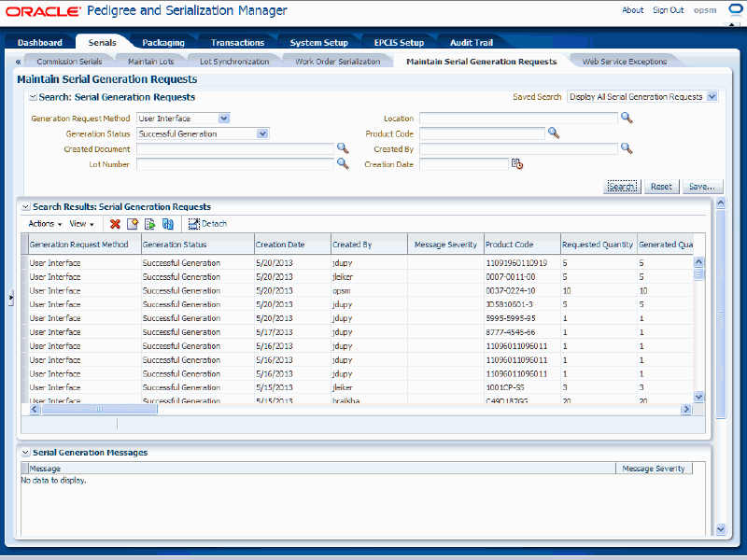The image size is (747, 560).
Task: Open the Work Order Serialization subtab
Action: pyautogui.click(x=338, y=62)
